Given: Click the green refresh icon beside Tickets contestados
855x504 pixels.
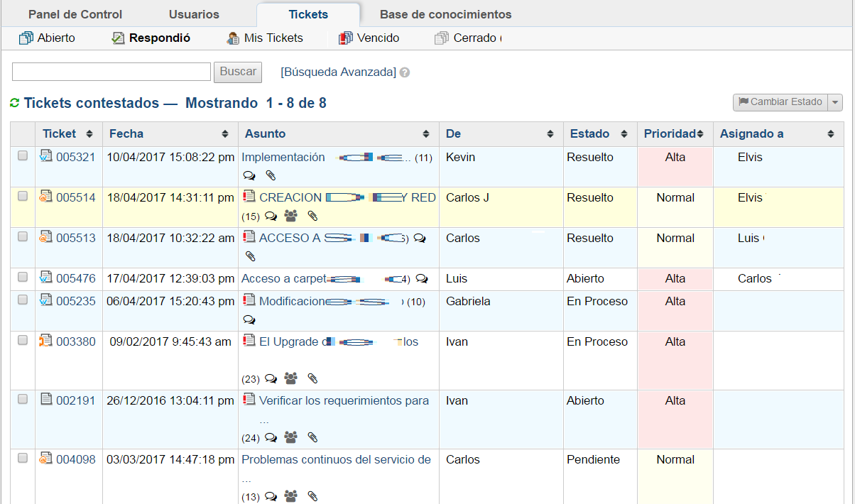Looking at the screenshot, I should [x=14, y=104].
